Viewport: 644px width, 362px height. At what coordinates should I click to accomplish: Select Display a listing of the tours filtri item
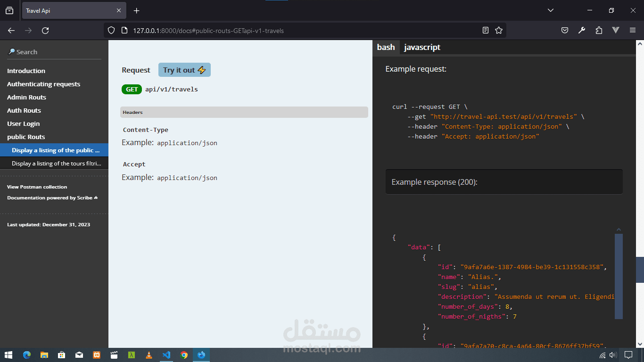[x=54, y=164]
